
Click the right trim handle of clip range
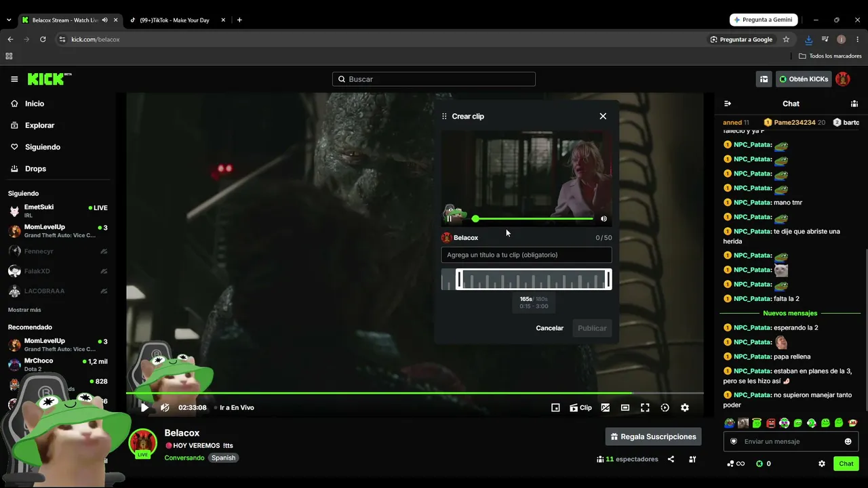pyautogui.click(x=608, y=279)
